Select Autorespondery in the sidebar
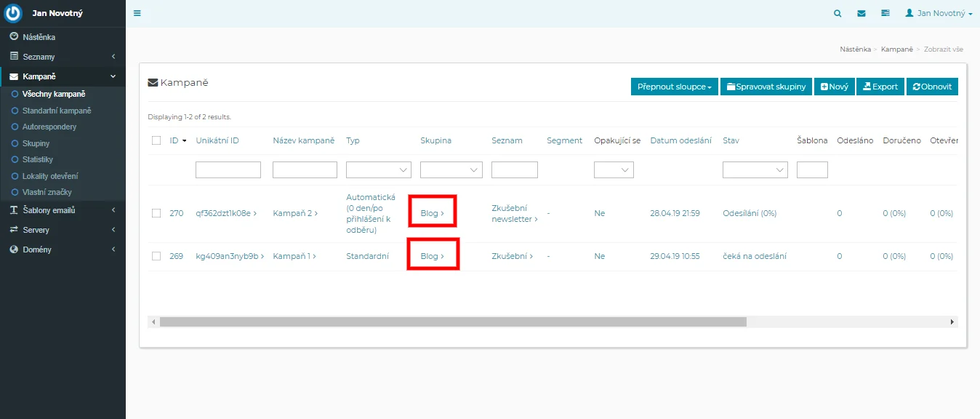The width and height of the screenshot is (980, 419). click(x=49, y=127)
